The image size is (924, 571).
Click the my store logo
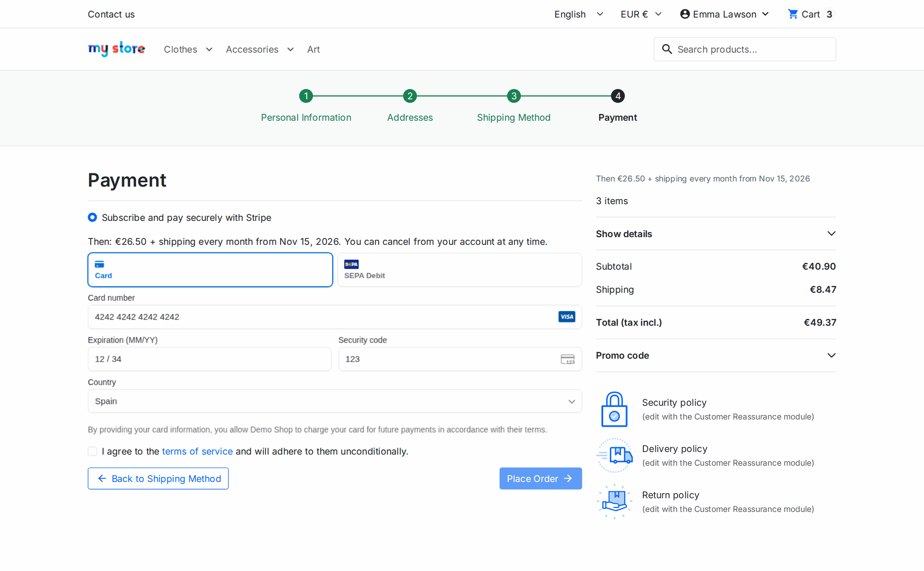point(116,49)
